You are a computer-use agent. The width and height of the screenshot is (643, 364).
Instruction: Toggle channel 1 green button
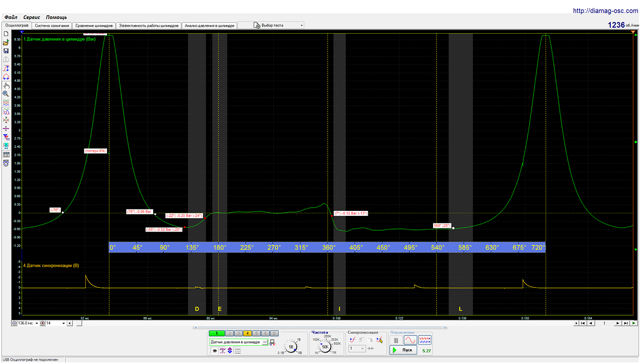[x=217, y=333]
